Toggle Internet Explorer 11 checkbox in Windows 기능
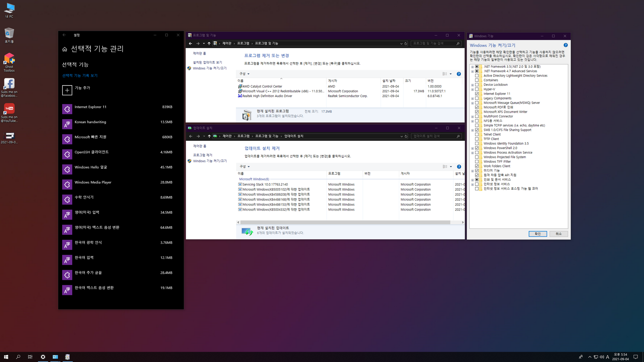The image size is (644, 362). (477, 94)
